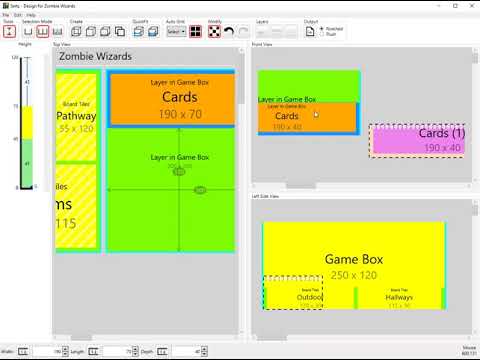Click the Length lock icon

point(93,351)
